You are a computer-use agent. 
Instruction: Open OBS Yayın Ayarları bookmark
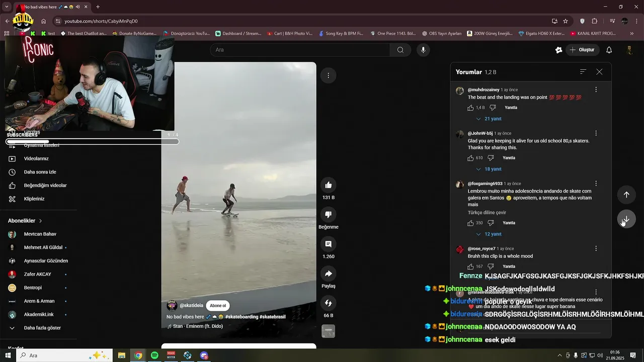click(x=441, y=34)
